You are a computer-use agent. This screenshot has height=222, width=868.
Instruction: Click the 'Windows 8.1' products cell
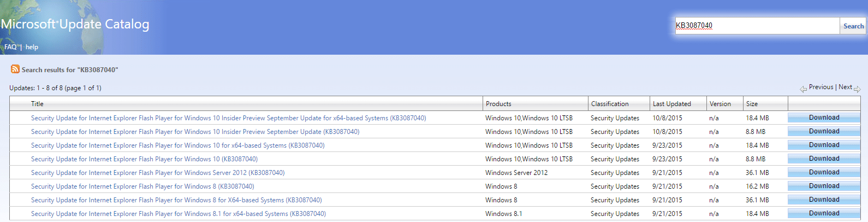point(503,214)
